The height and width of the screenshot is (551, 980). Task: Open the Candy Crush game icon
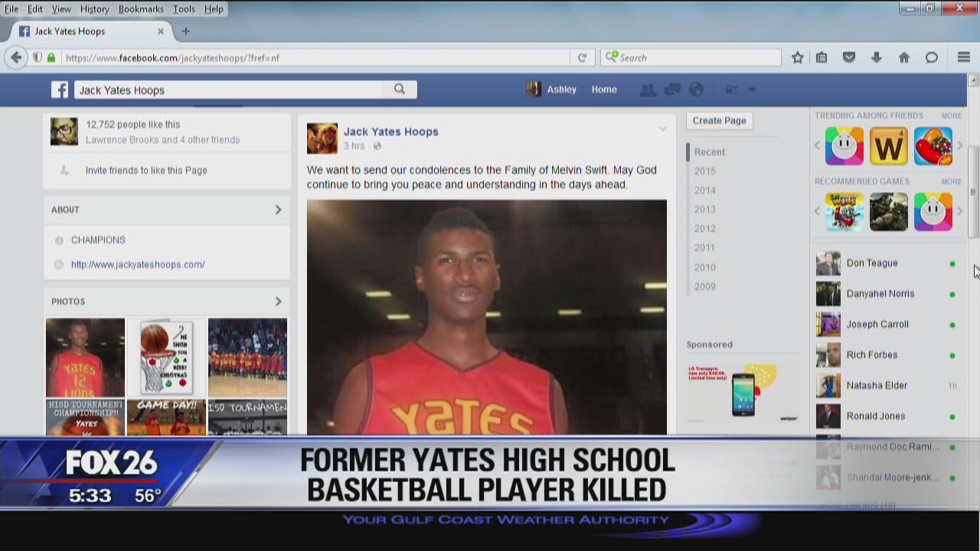tap(933, 145)
